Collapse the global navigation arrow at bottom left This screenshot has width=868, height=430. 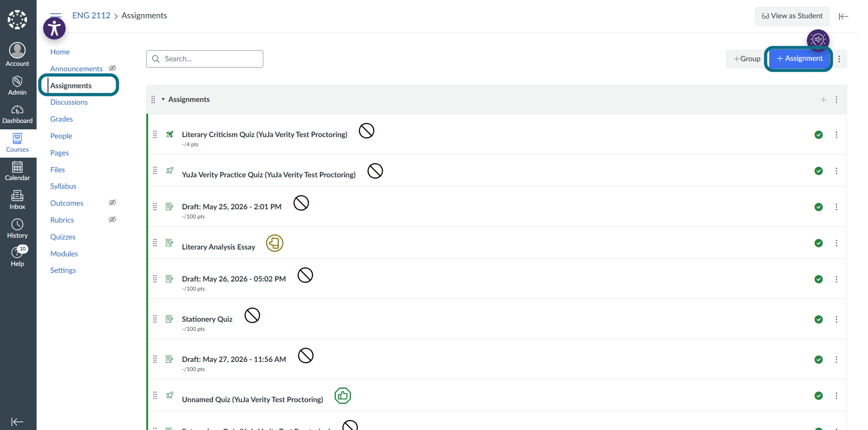tap(17, 422)
